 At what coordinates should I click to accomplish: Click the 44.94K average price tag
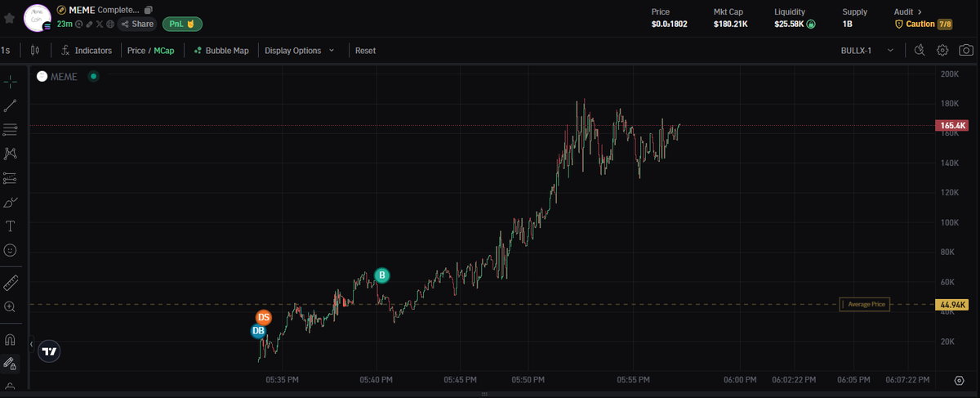point(951,305)
